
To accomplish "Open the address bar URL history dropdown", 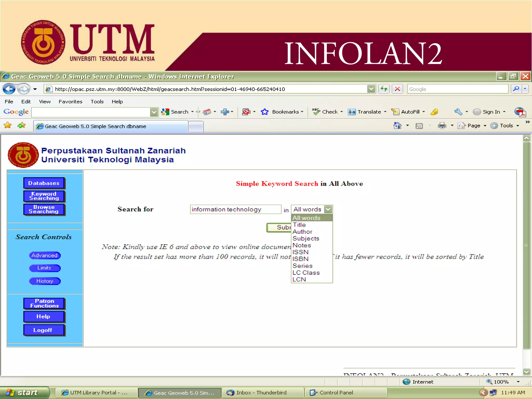I will 371,89.
